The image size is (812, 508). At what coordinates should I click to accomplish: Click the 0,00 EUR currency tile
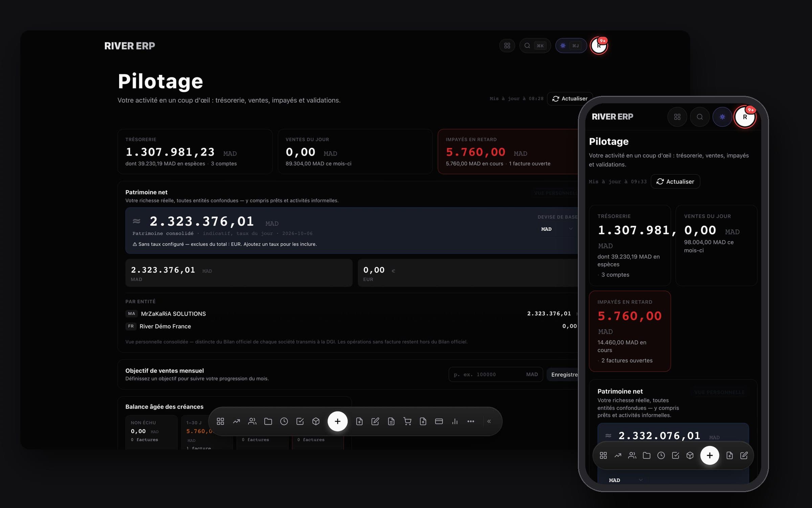coord(468,273)
